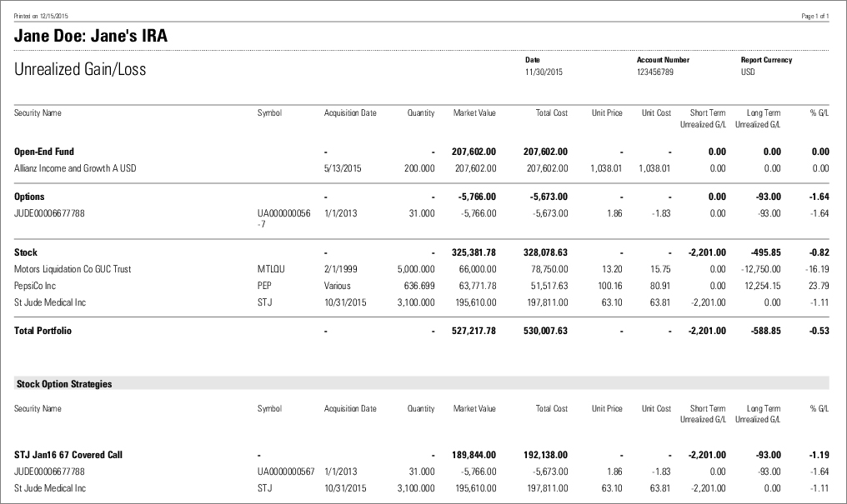Click the PepsiCo Inc security name
Viewport: 847px width, 504px height.
(35, 286)
